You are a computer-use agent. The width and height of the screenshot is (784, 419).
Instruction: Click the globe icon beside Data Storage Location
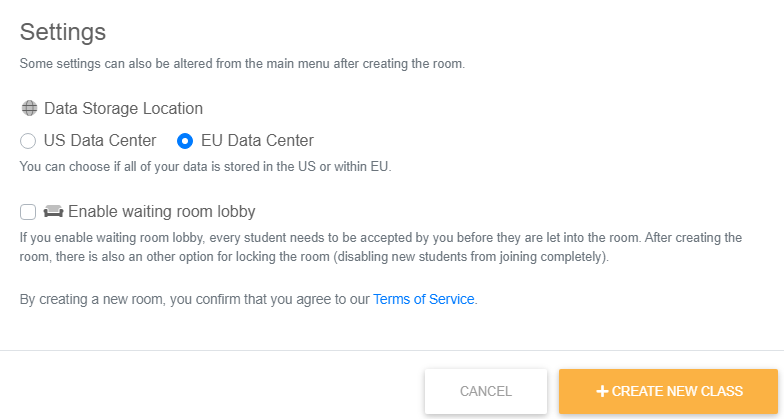pyautogui.click(x=29, y=108)
